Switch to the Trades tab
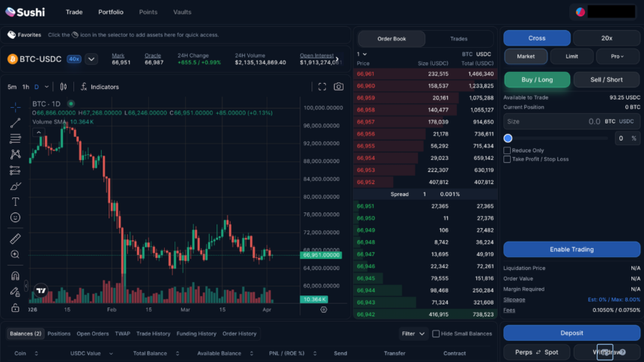Screen dimensions: 644x362 458,39
